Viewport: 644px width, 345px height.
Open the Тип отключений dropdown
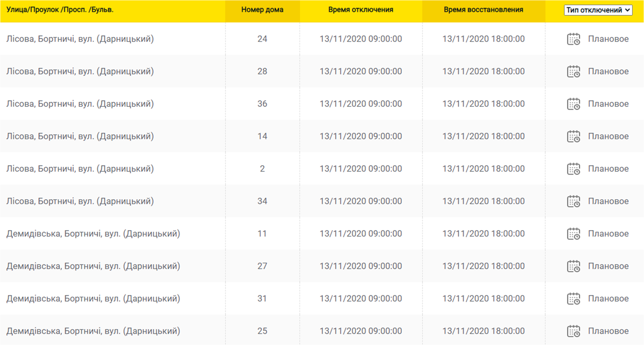coord(598,10)
